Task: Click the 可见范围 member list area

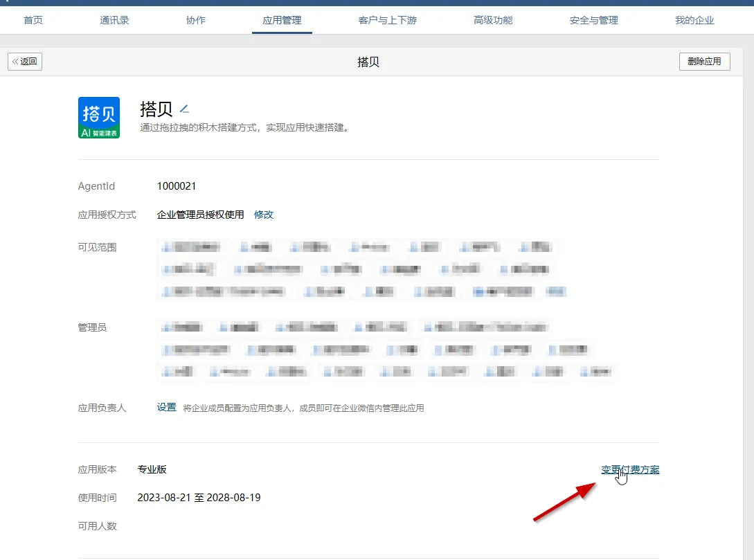Action: tap(360, 269)
